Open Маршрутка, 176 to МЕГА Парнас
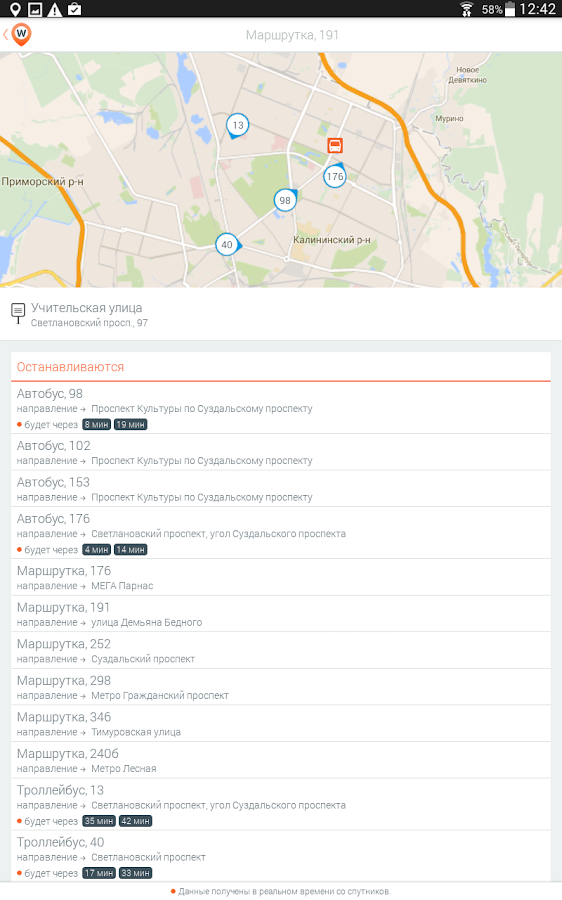562x900 pixels. click(x=281, y=577)
